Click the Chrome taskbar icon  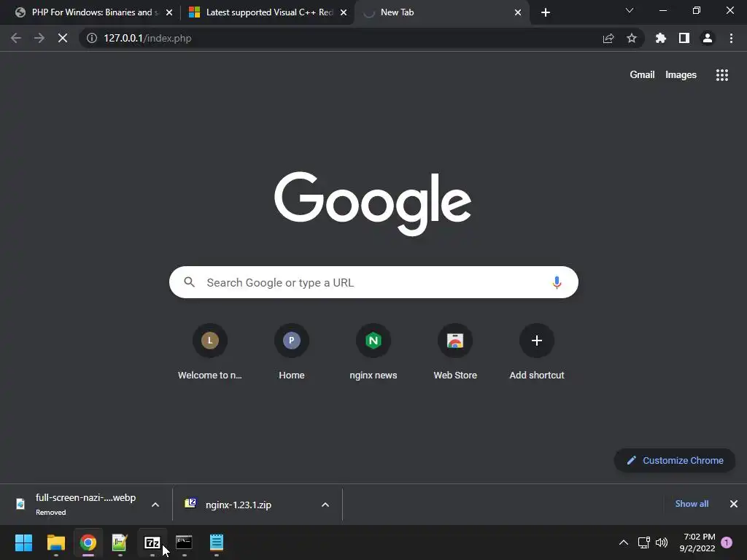pyautogui.click(x=88, y=542)
